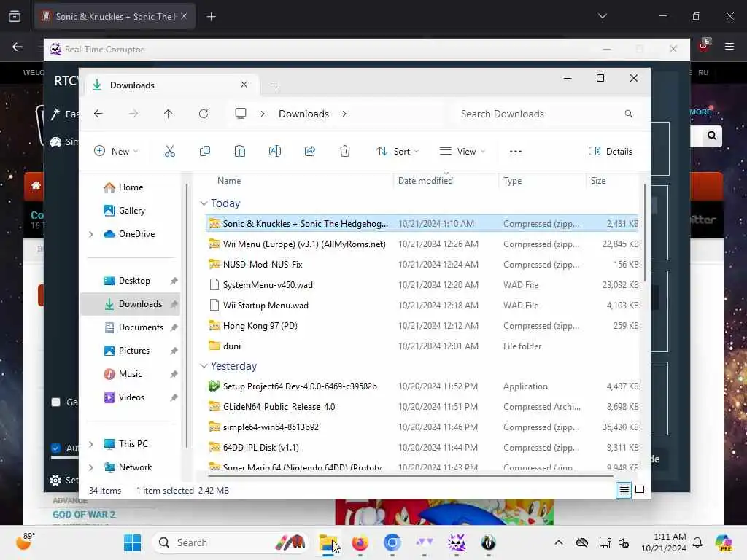Sort by Date modified column header
Screen dimensions: 747x560
425,181
